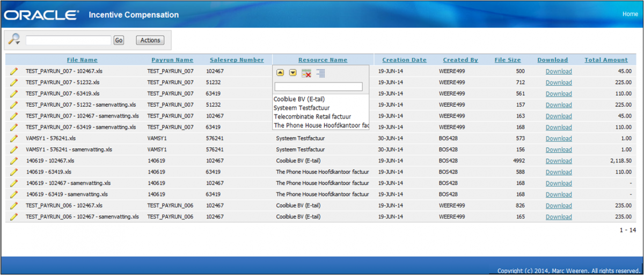Click sort descending icon in Resource Name popup
This screenshot has height=275, width=644.
point(293,73)
